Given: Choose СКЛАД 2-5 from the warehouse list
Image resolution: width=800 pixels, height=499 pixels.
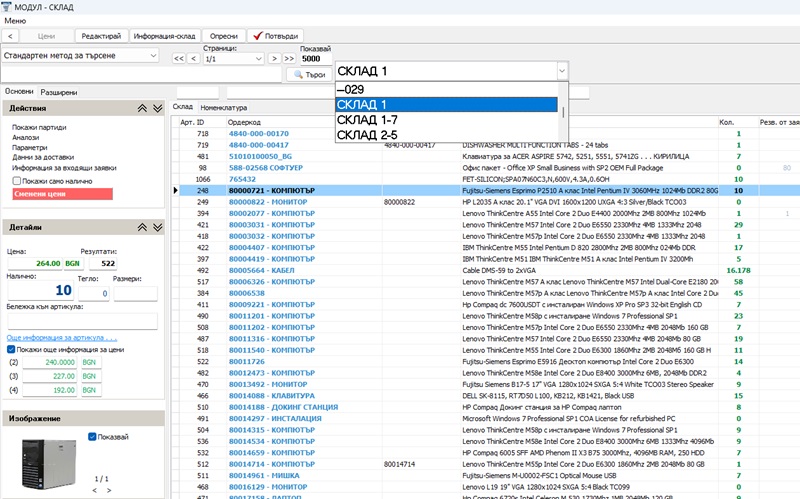Looking at the screenshot, I should click(446, 135).
